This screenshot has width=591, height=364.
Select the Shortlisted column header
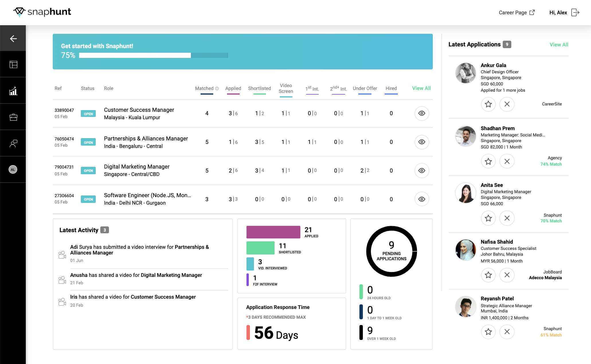click(259, 88)
